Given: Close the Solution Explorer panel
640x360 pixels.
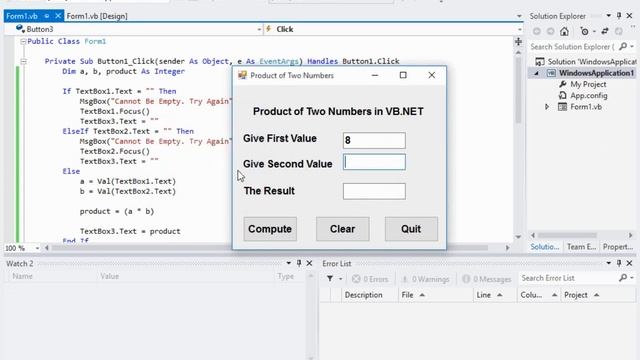Looking at the screenshot, I should coord(629,16).
